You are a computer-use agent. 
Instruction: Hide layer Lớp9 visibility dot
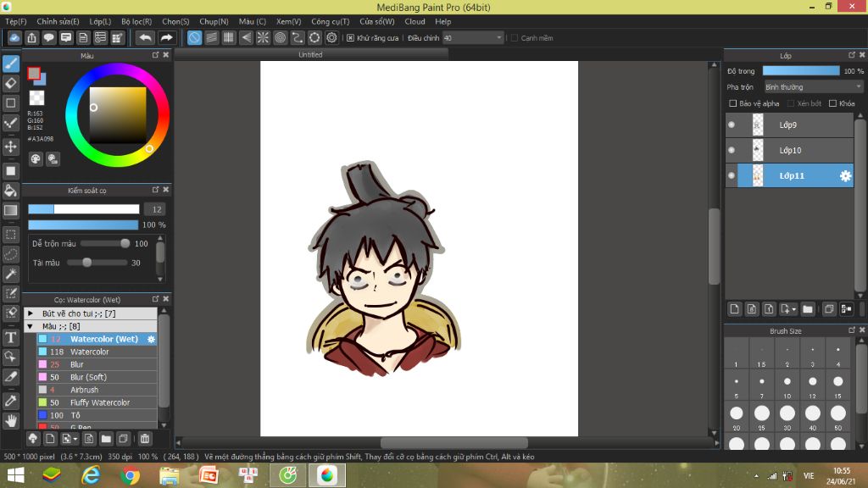(732, 125)
